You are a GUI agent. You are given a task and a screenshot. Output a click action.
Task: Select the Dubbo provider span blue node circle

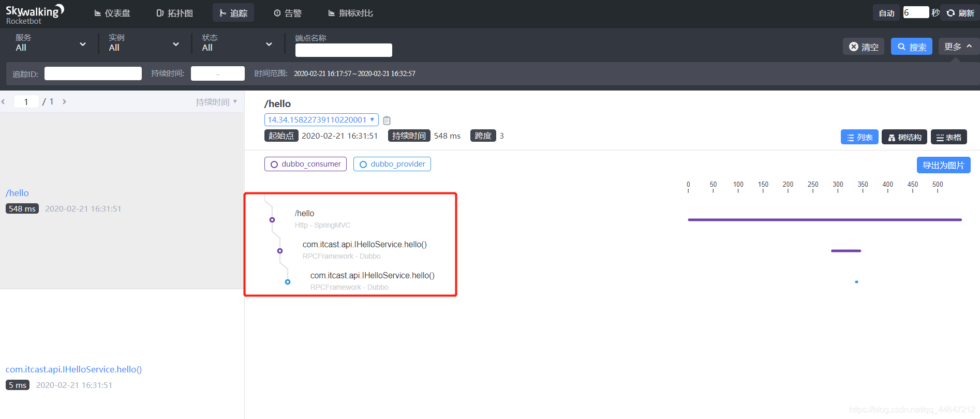coord(288,282)
